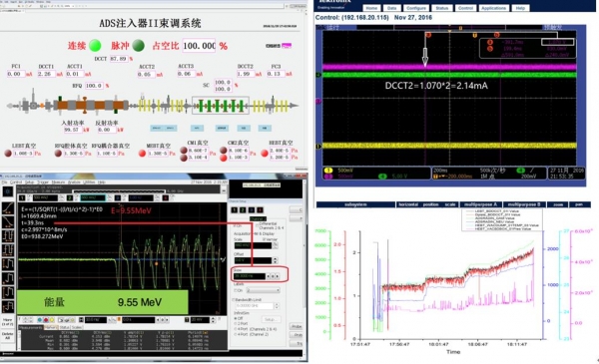Select channel 1 button above the waveform display
Viewport: 599px width, 364px height.
[23, 198]
